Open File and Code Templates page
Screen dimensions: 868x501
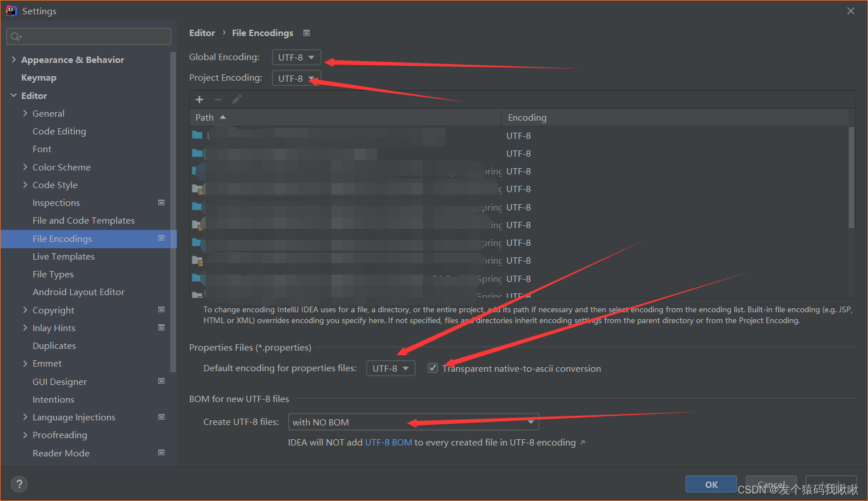point(83,220)
